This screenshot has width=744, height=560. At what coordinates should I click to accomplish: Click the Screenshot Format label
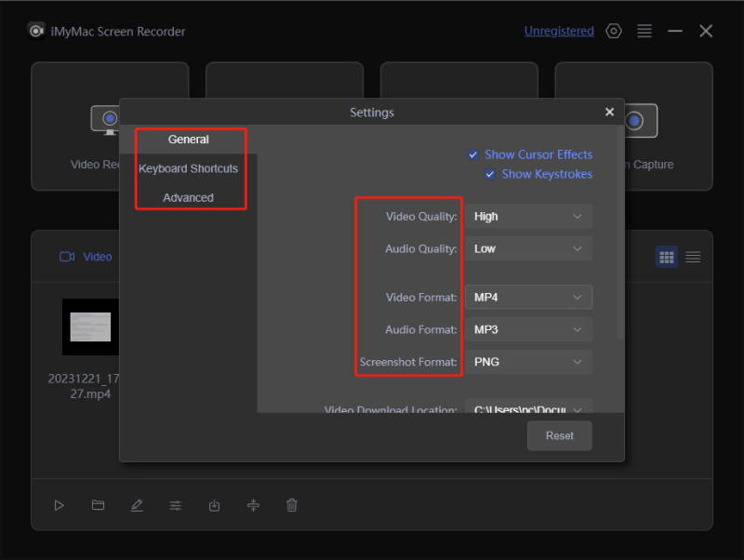click(x=408, y=362)
